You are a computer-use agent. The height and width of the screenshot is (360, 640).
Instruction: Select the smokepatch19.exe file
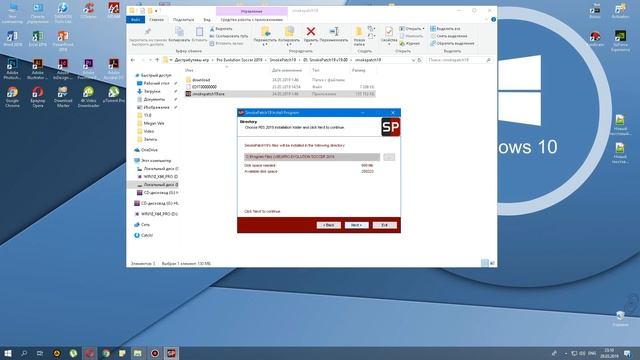click(x=280, y=94)
